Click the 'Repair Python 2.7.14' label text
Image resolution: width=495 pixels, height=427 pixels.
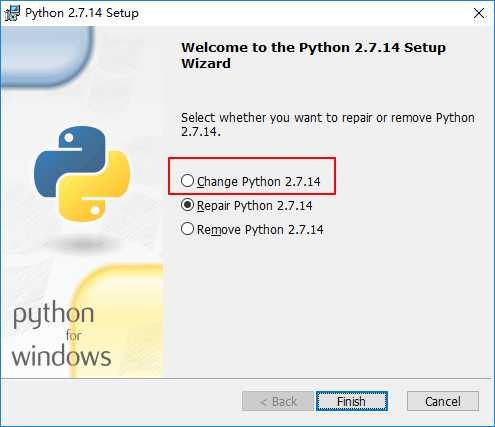tap(255, 206)
